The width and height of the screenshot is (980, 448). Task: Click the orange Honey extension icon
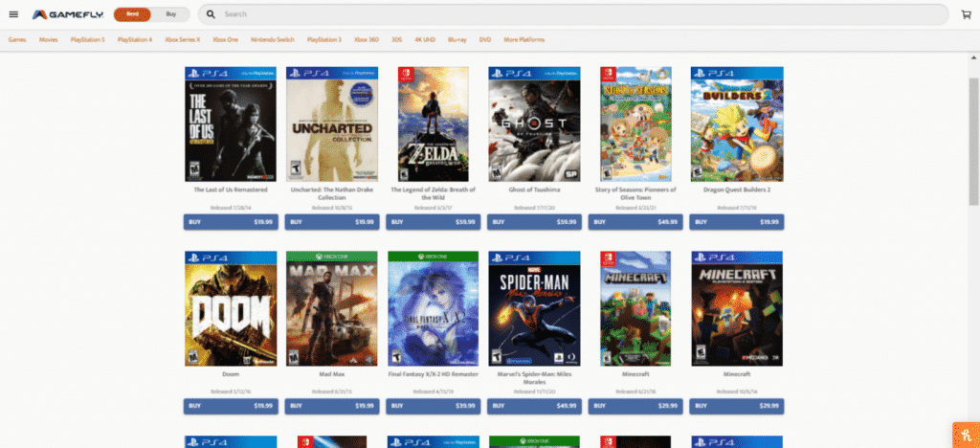(967, 436)
